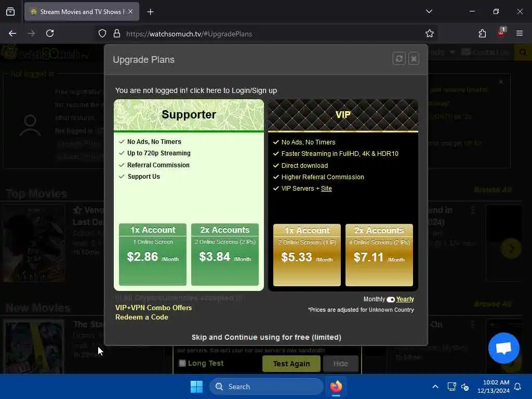Image resolution: width=532 pixels, height=399 pixels.
Task: Choose Supporter 1x Account $2.86 plan
Action: [153, 254]
